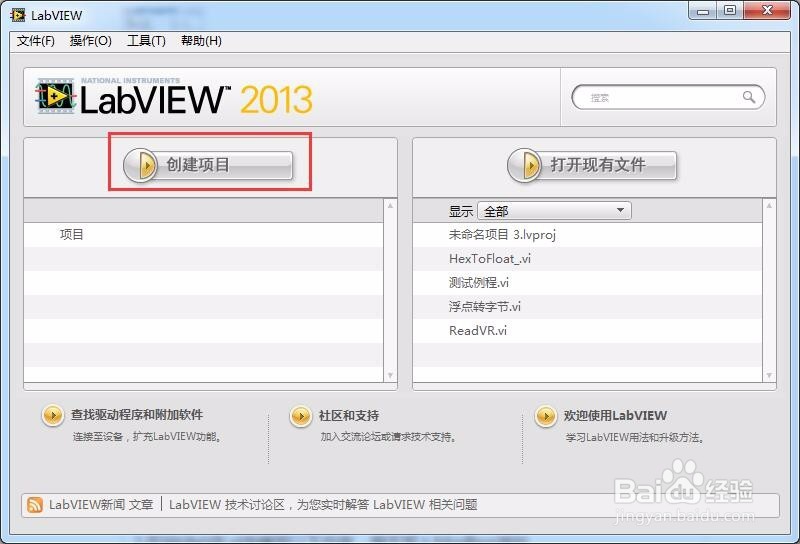The image size is (800, 544).
Task: Click the arrow icon beside 查找驱动程序和附加软件
Action: click(x=53, y=416)
